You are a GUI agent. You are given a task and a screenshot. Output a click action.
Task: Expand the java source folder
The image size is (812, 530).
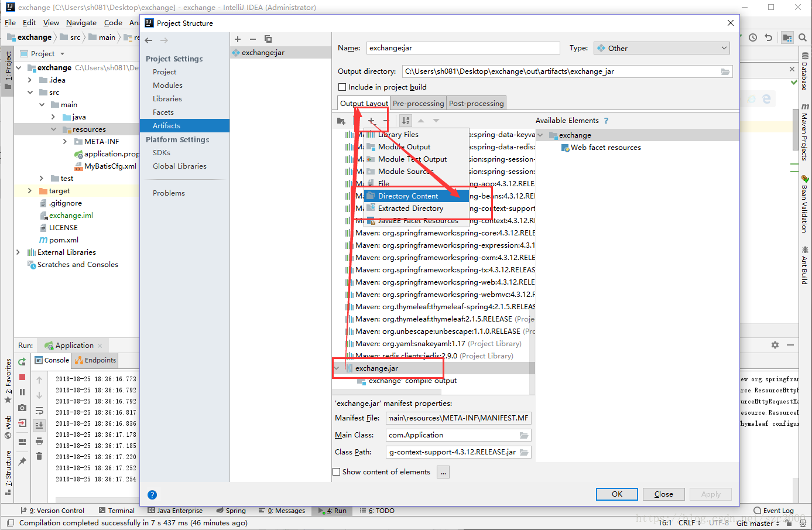(x=53, y=117)
